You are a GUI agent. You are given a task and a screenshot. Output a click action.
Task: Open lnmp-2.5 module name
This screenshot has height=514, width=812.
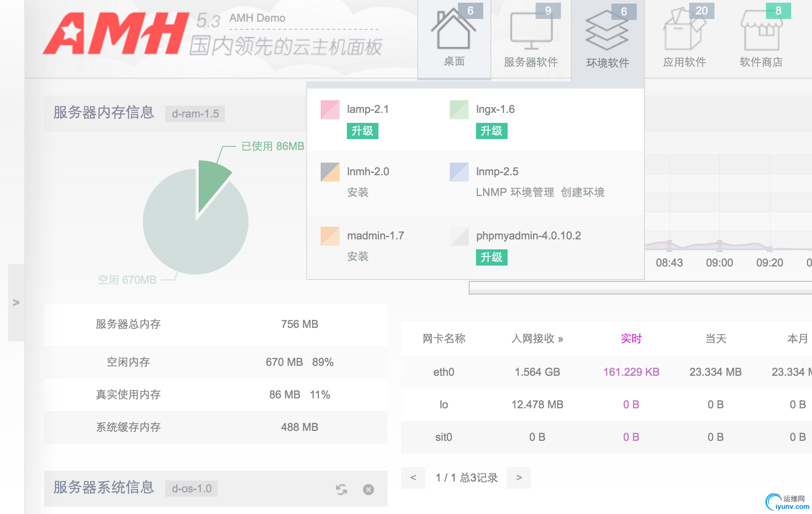click(497, 172)
